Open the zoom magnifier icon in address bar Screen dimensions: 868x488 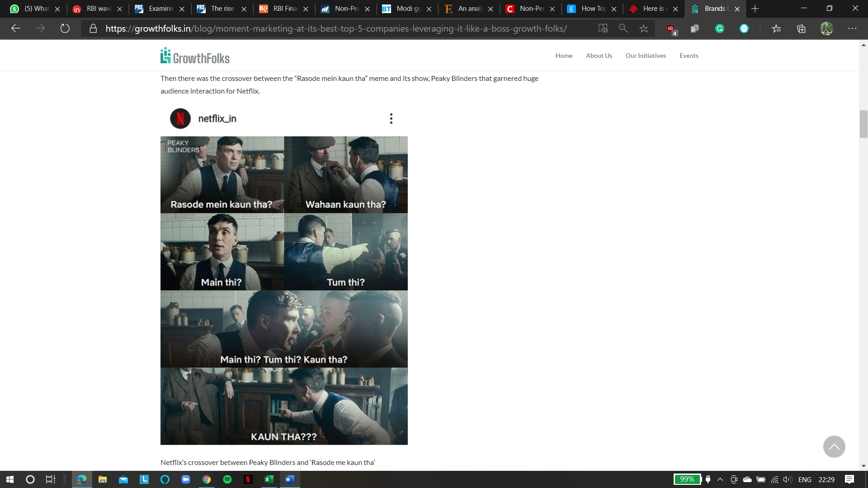[623, 28]
